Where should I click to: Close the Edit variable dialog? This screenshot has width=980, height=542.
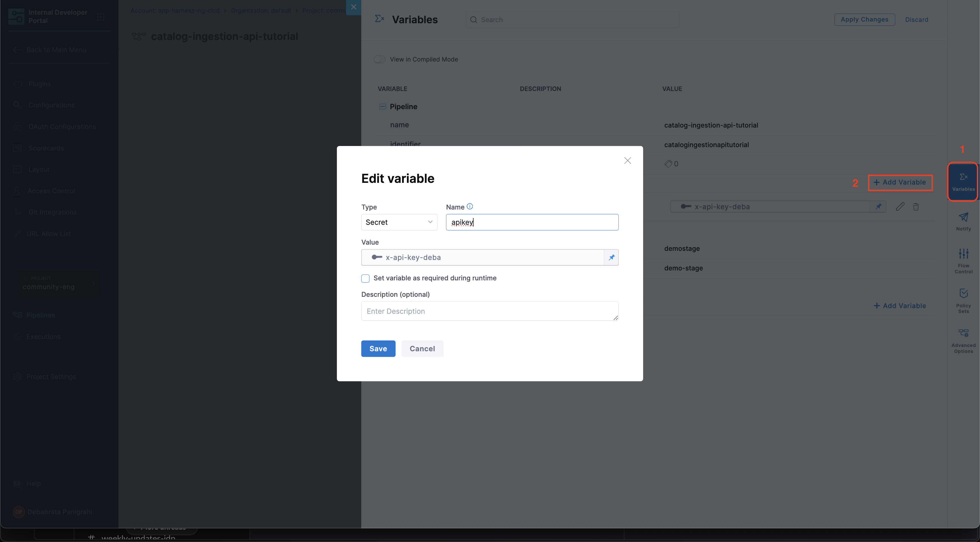(627, 160)
